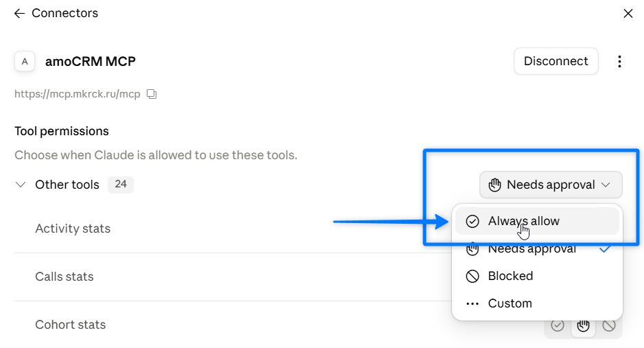The height and width of the screenshot is (348, 644).
Task: Click the back arrow next to Connectors
Action: coord(19,14)
